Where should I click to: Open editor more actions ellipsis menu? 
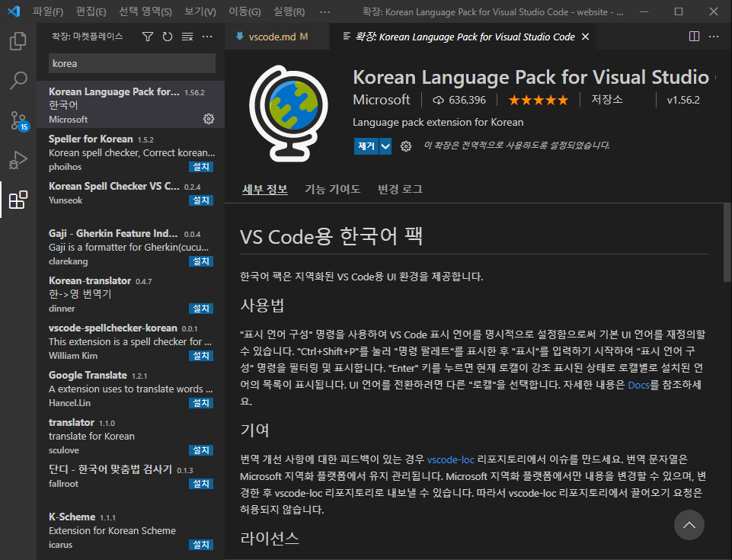coord(714,37)
